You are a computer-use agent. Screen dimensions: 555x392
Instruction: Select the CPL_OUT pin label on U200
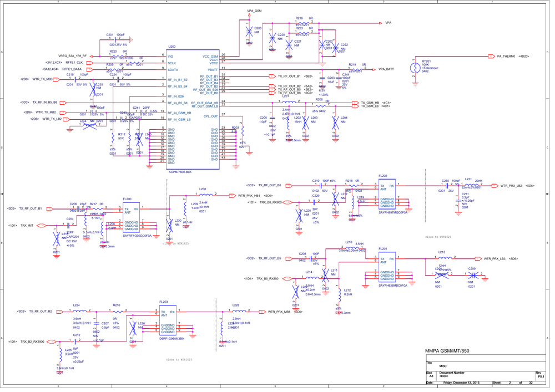point(210,116)
